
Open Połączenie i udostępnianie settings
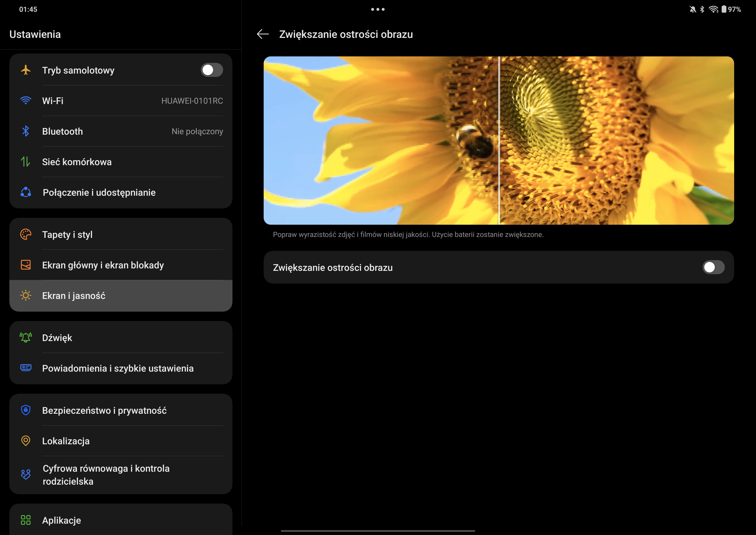[99, 192]
